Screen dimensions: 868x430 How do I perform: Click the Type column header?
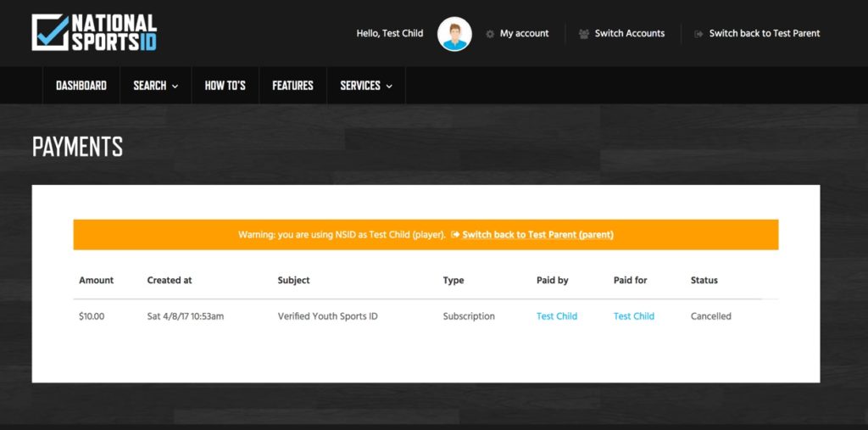[x=453, y=281]
